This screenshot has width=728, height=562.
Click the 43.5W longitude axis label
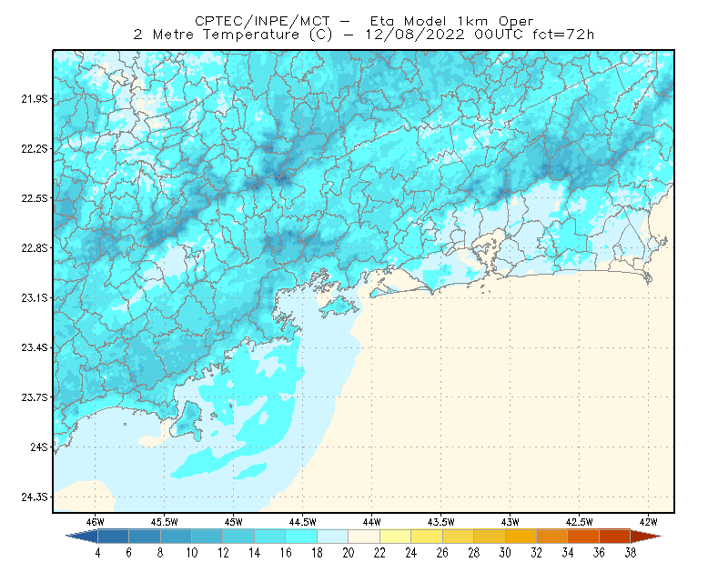(440, 522)
